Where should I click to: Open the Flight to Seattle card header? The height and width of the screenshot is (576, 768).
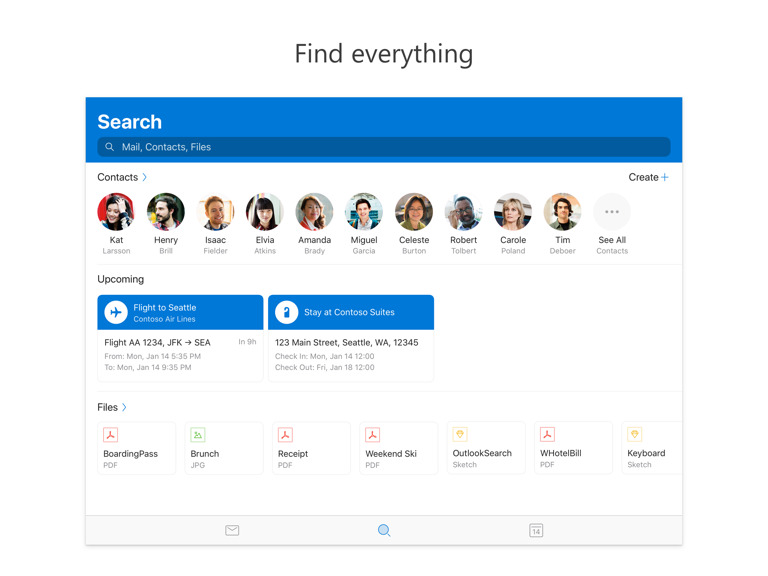click(180, 312)
